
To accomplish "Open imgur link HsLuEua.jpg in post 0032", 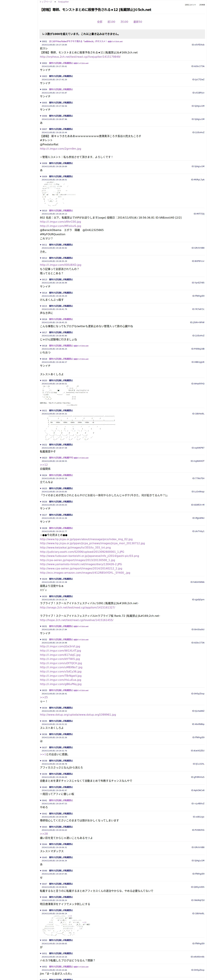I will 61,680.
